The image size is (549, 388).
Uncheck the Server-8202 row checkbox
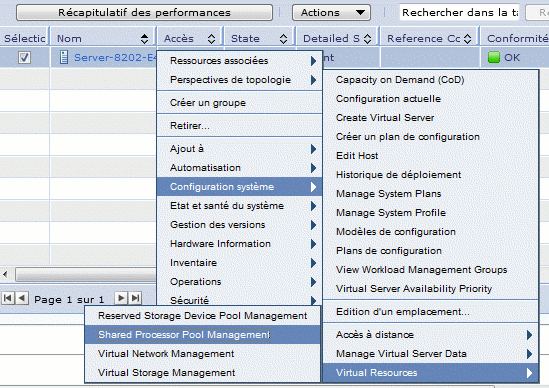tap(24, 57)
